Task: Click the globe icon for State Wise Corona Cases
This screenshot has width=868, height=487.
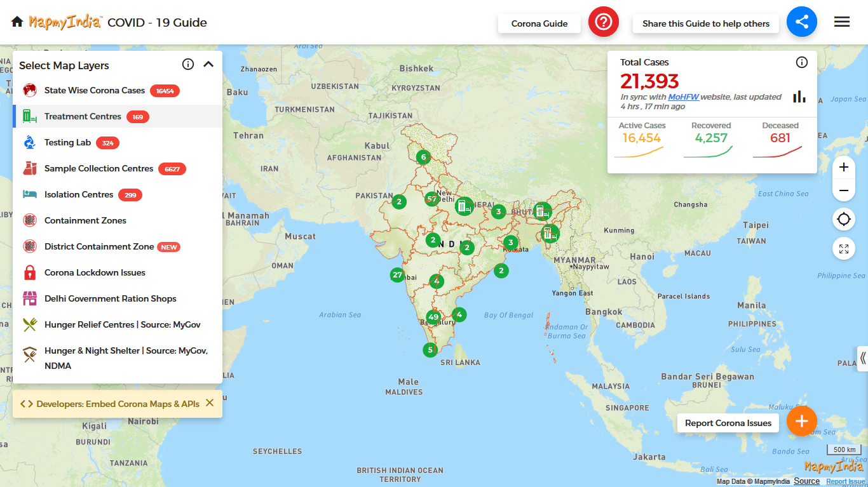Action: [x=30, y=90]
